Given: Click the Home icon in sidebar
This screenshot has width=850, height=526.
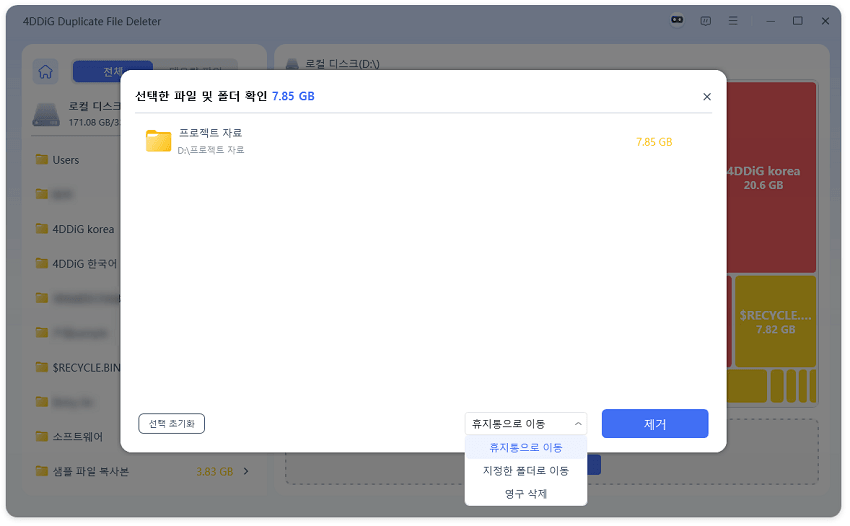Looking at the screenshot, I should [45, 72].
